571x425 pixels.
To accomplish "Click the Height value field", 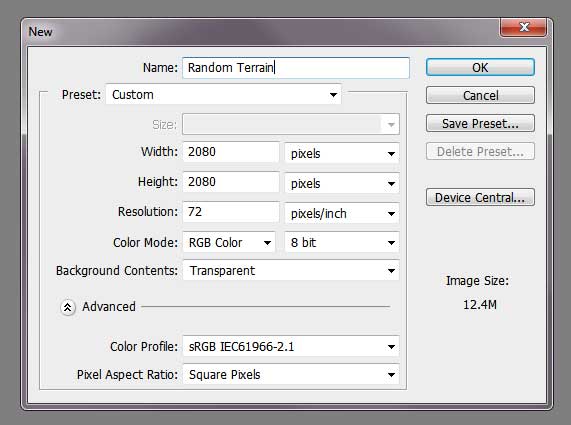I will [x=231, y=182].
